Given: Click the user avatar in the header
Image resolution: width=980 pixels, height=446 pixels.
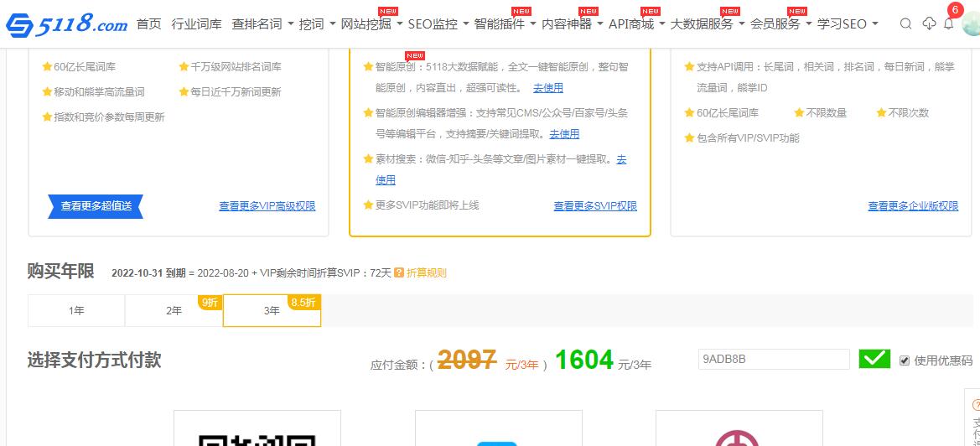Looking at the screenshot, I should [971, 23].
